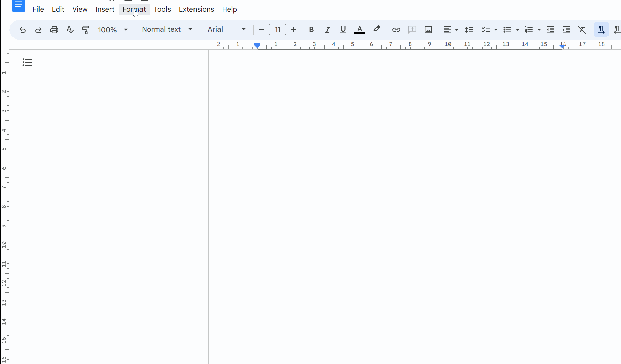
Task: Open the Extensions menu
Action: click(196, 9)
